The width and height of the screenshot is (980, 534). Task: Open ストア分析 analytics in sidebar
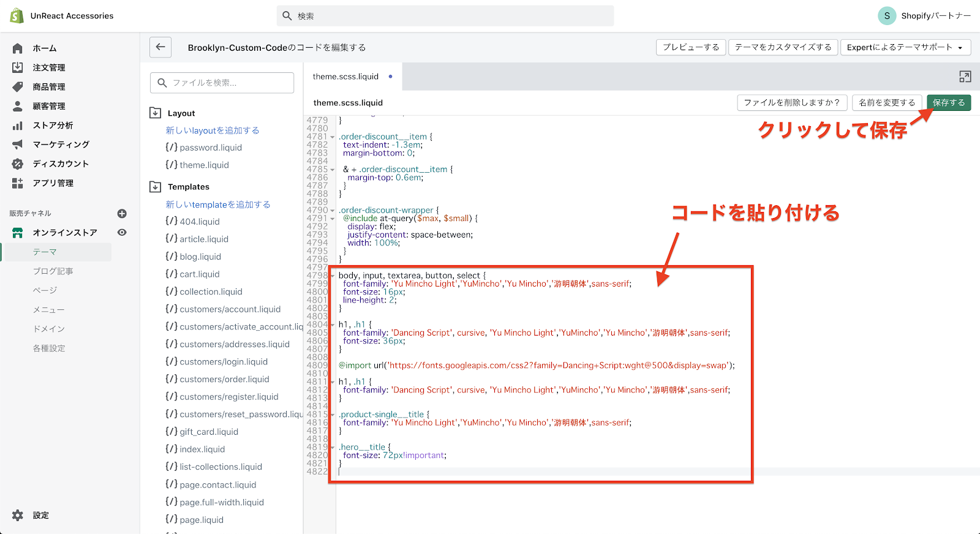click(x=53, y=126)
